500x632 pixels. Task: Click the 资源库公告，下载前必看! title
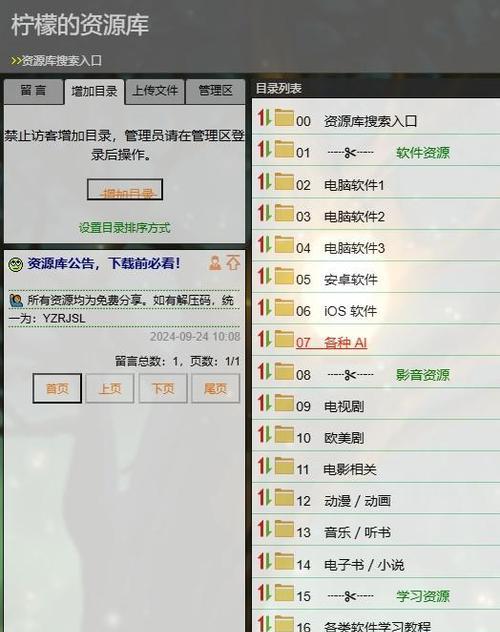pyautogui.click(x=104, y=264)
